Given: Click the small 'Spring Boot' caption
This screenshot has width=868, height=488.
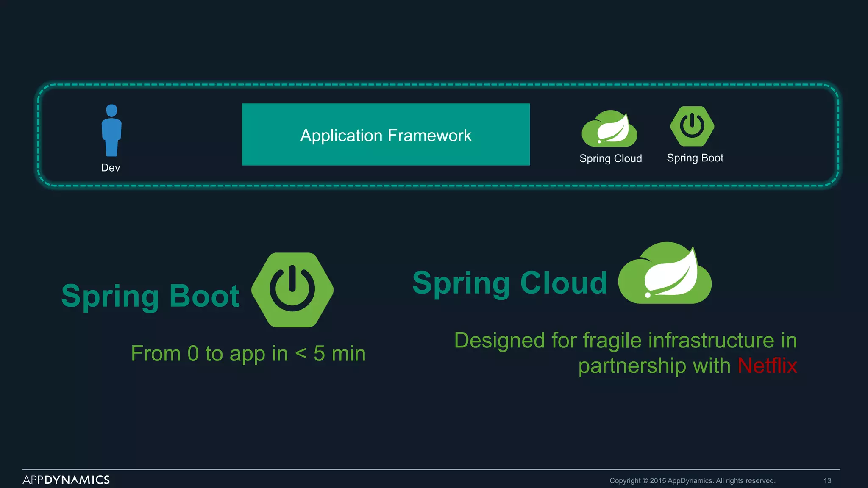Looking at the screenshot, I should [695, 158].
